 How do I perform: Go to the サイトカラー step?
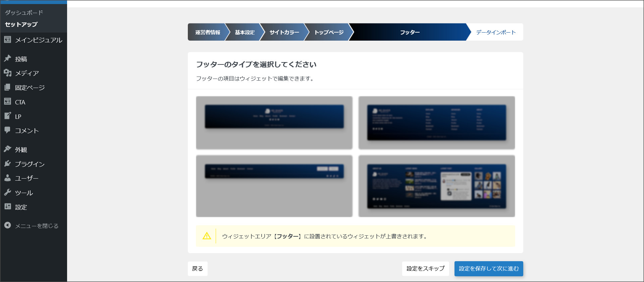coord(284,32)
